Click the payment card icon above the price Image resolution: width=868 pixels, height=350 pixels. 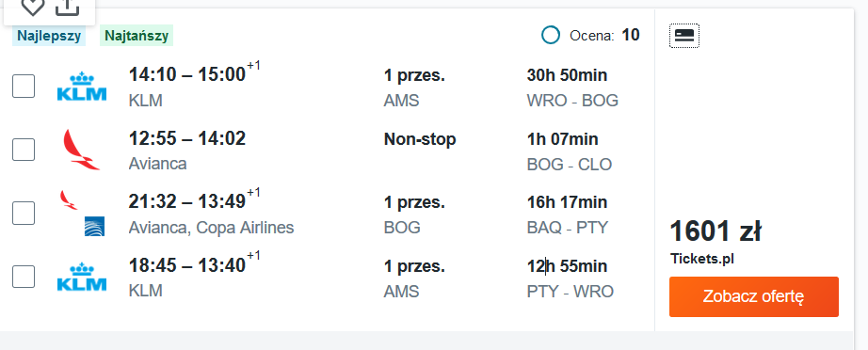tap(684, 36)
